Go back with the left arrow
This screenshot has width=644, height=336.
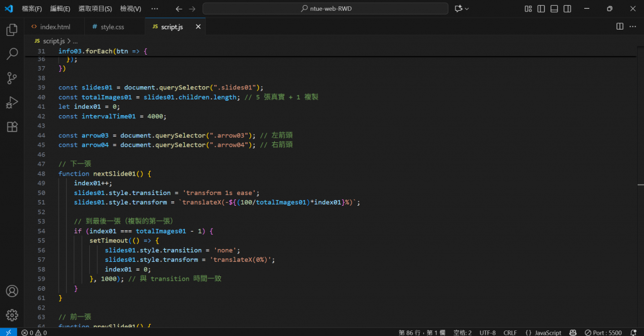(179, 9)
